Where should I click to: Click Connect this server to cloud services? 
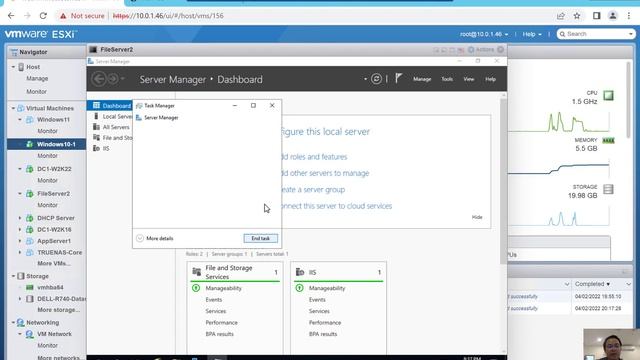pos(337,206)
